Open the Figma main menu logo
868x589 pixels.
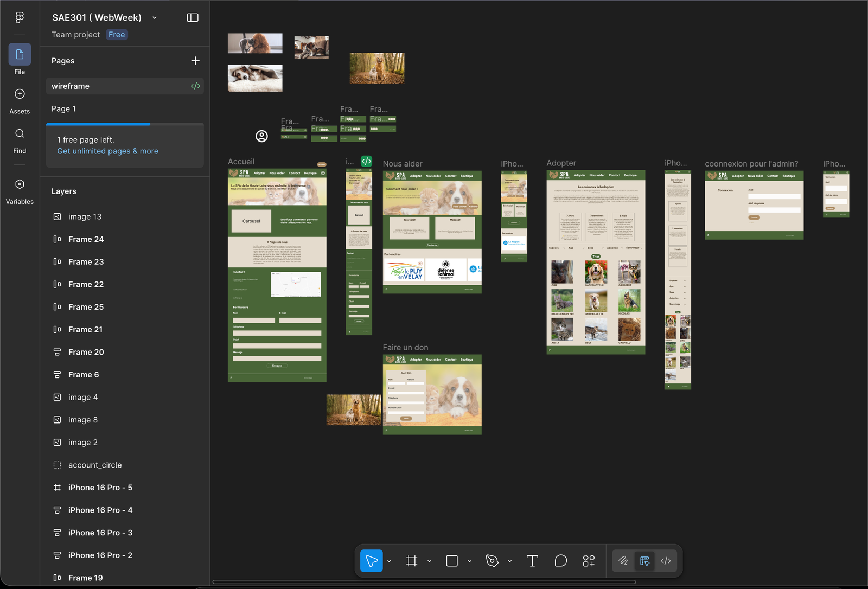(x=20, y=17)
